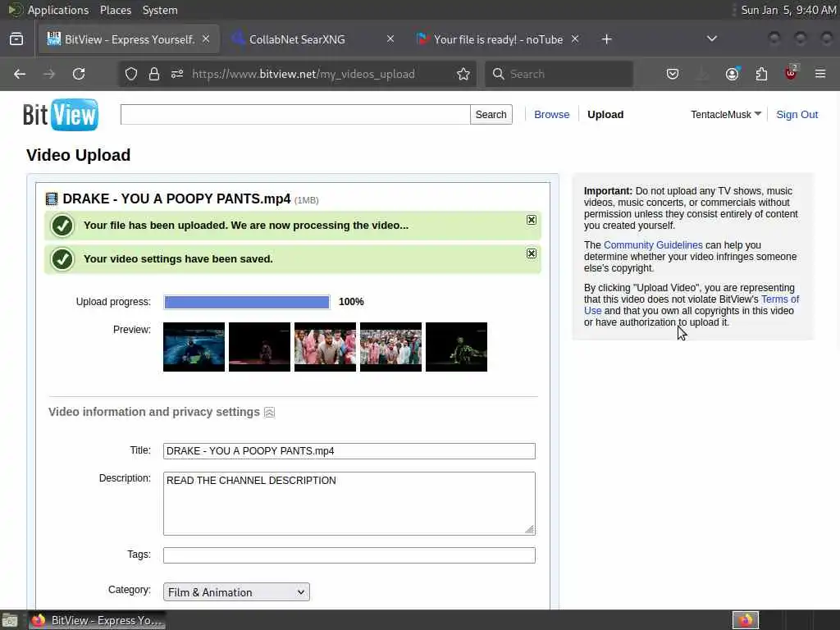Close the CollabNet SearXNG tab
This screenshot has width=840, height=630.
390,39
